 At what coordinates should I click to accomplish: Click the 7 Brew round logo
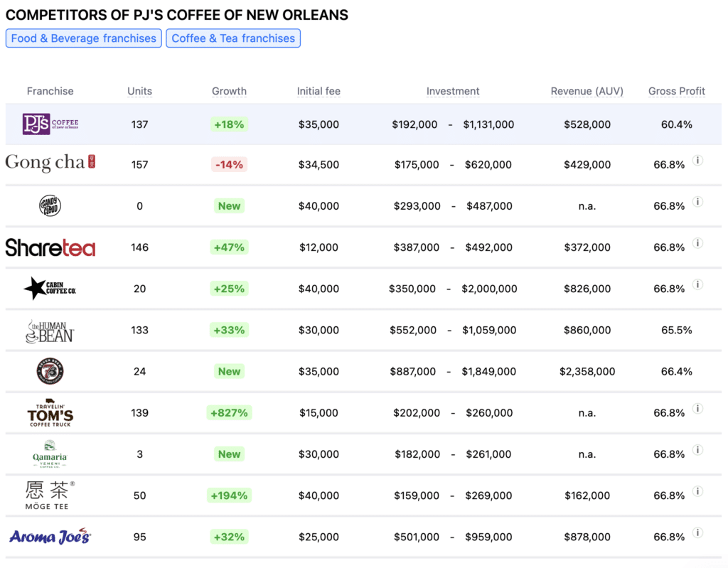pos(50,371)
